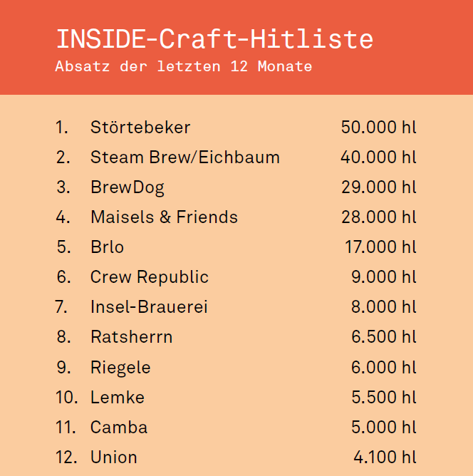Click the 29.000 hl figure
Screen dimensions: 473x476
[x=378, y=187]
